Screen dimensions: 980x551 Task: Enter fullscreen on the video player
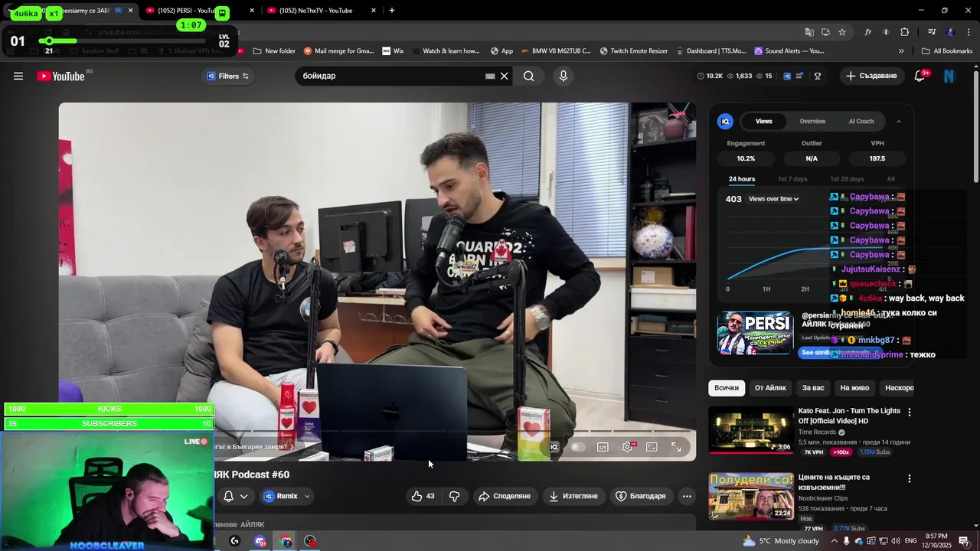tap(677, 447)
